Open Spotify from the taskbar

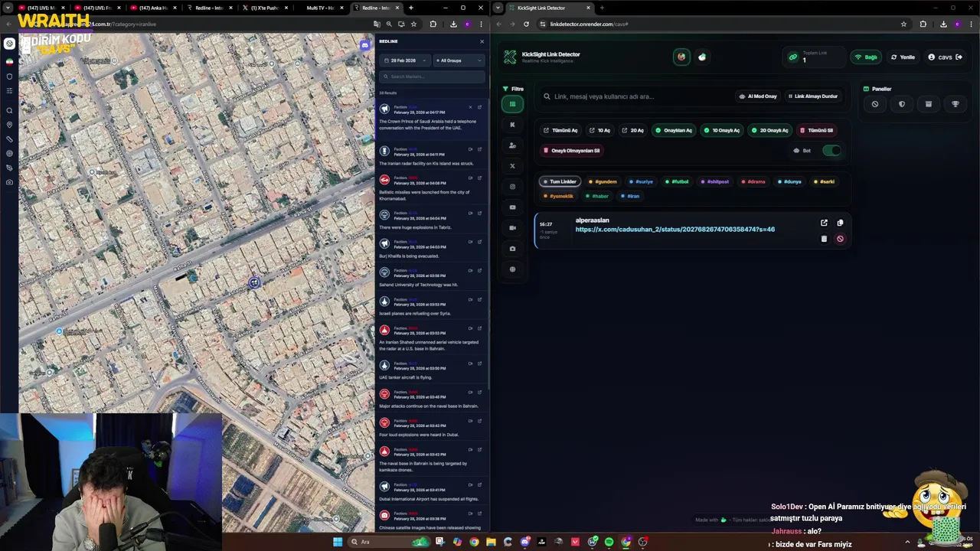click(609, 542)
